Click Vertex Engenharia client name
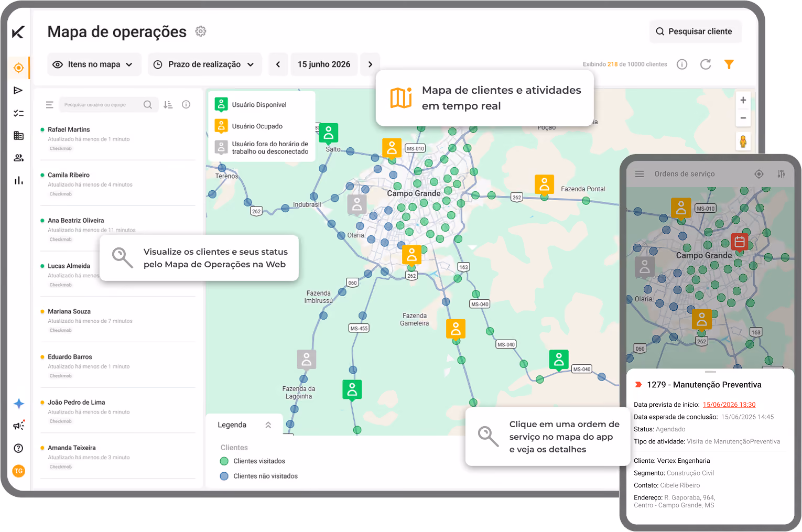The image size is (802, 532). click(684, 461)
